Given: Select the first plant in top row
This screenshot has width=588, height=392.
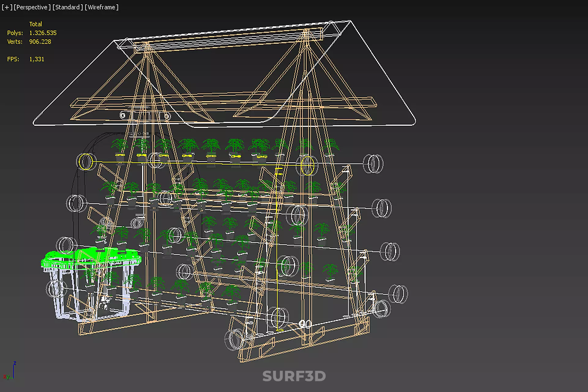Looking at the screenshot, I should [x=119, y=145].
